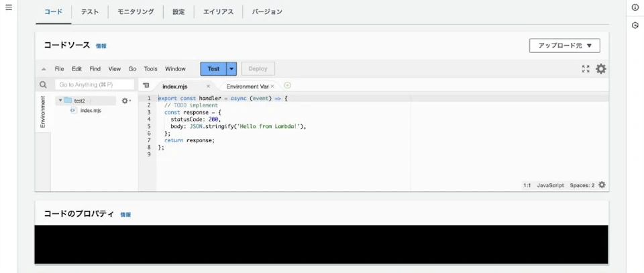Screen dimensions: 644x273
Task: Switch to the テスト tab
Action: [x=89, y=12]
